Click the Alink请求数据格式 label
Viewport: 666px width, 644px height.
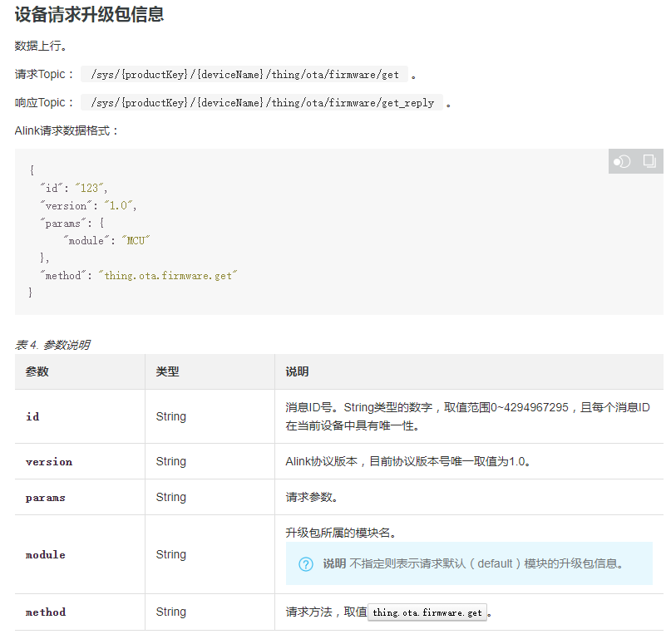coord(66,130)
